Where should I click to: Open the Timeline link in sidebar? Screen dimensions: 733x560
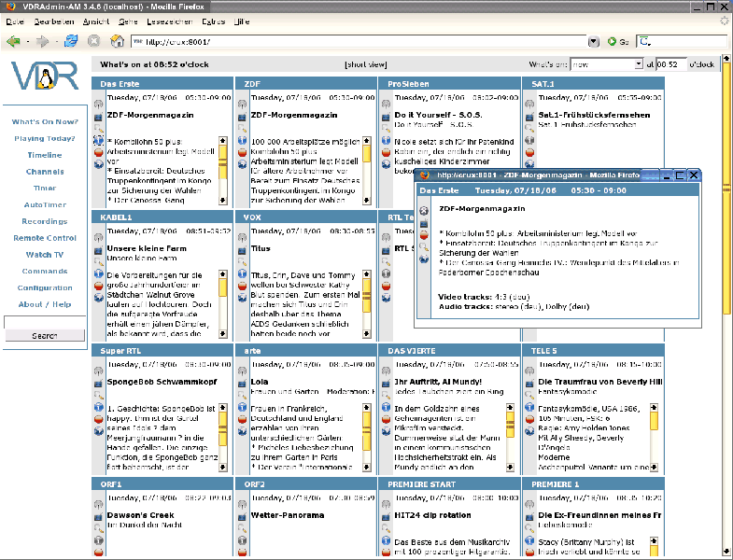tap(44, 155)
